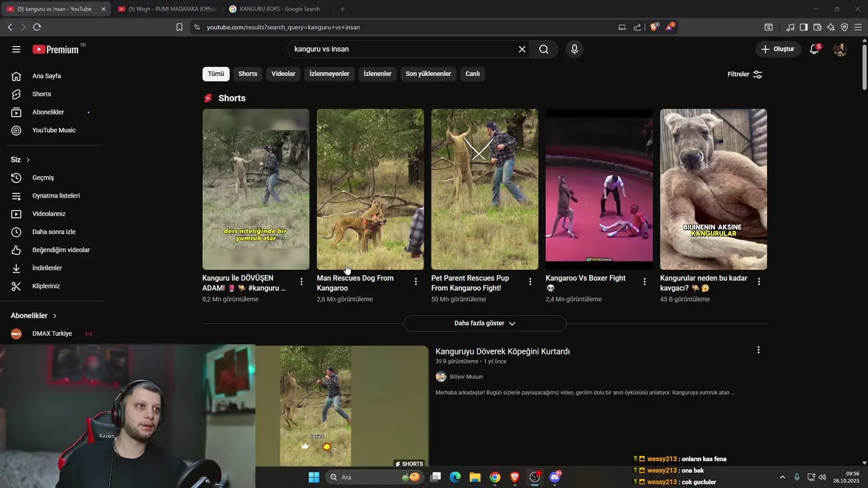This screenshot has height=488, width=868.
Task: Open options menu for Pet Parent Rescues Pup
Action: (x=530, y=281)
